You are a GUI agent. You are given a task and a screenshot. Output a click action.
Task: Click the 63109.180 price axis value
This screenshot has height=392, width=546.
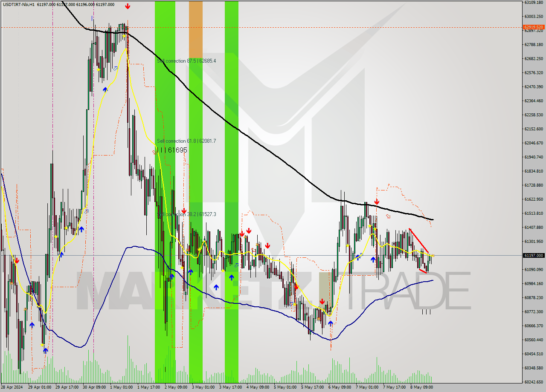534,2
